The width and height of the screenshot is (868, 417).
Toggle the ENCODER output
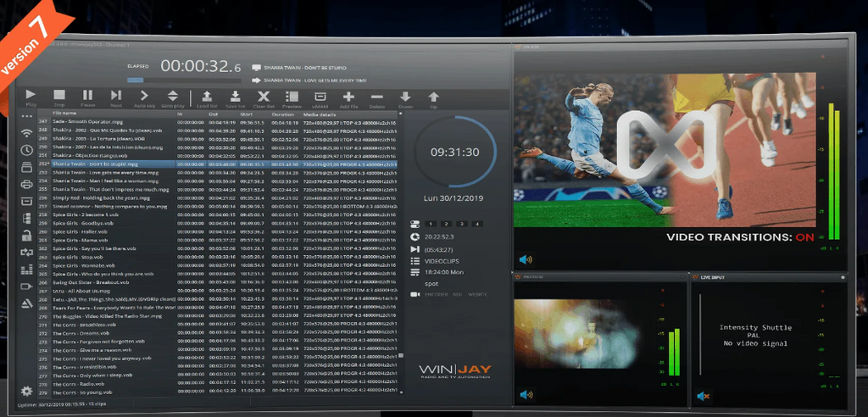pyautogui.click(x=436, y=295)
